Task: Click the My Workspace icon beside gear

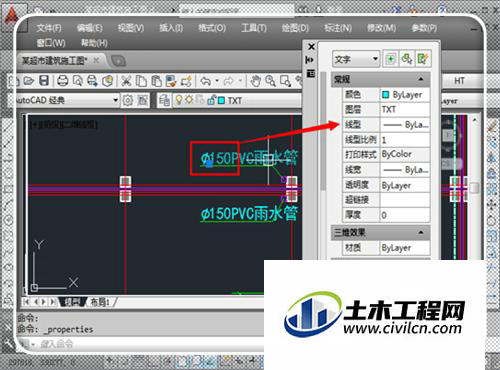Action: pos(143,100)
